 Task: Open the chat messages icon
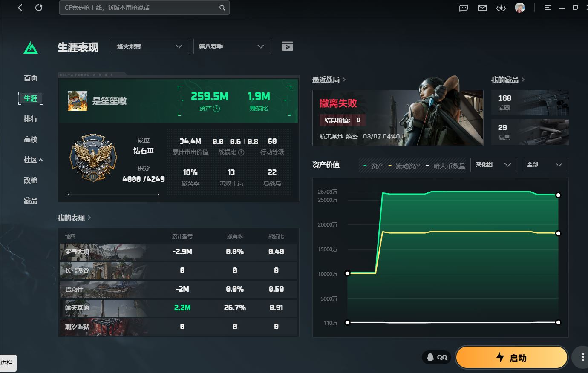point(464,8)
